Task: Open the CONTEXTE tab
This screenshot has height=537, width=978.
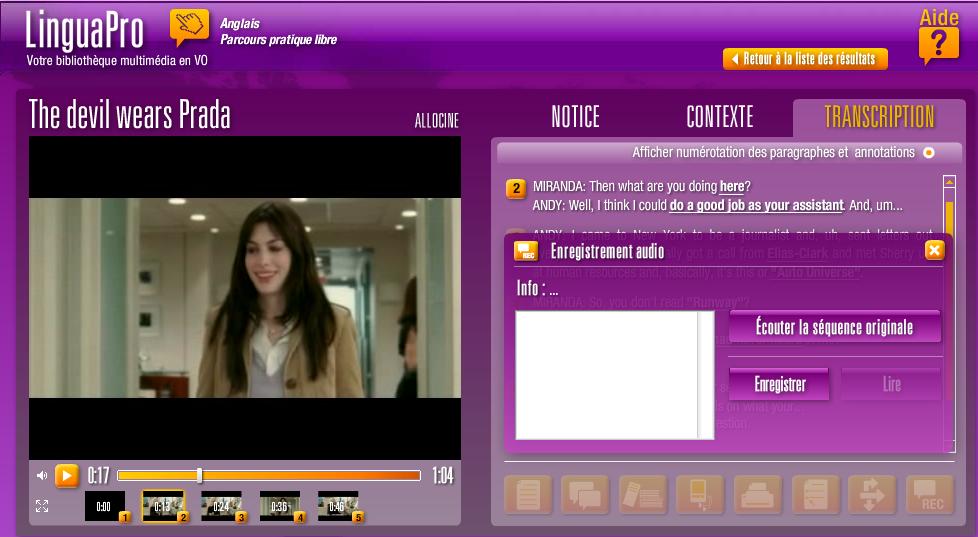Action: (x=720, y=117)
